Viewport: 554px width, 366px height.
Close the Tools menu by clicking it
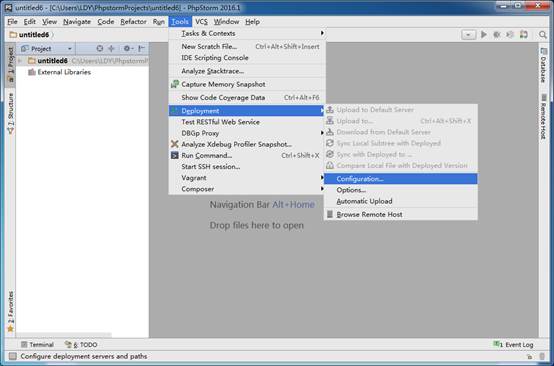pyautogui.click(x=180, y=22)
